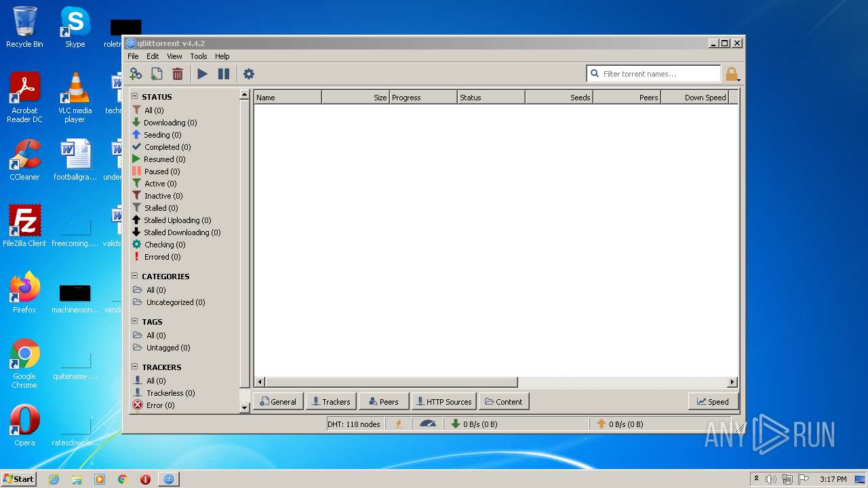
Task: Click download speed status in status bar
Action: click(474, 424)
